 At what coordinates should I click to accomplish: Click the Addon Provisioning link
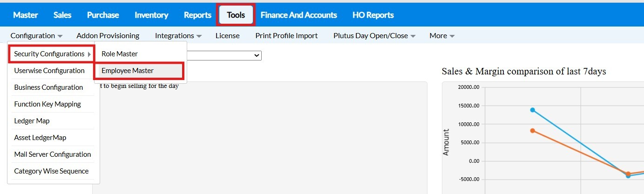pos(108,35)
